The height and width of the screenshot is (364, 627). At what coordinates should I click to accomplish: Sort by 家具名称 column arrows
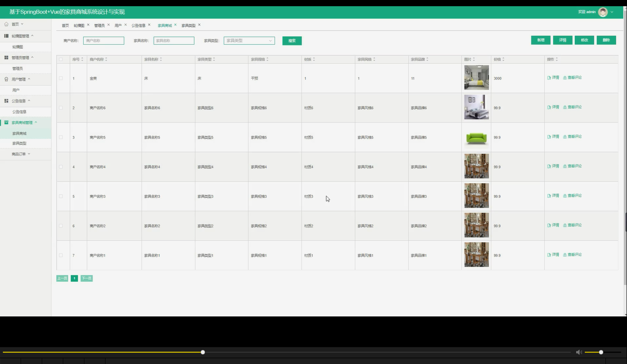click(x=161, y=59)
